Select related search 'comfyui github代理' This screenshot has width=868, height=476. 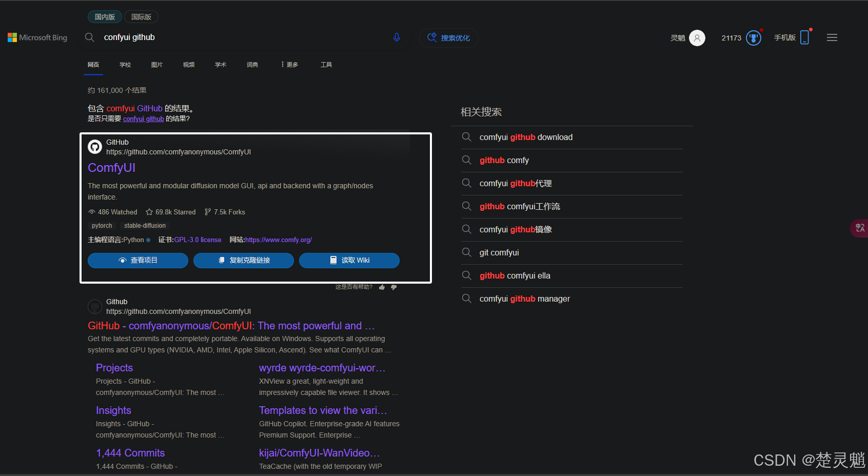click(x=516, y=183)
